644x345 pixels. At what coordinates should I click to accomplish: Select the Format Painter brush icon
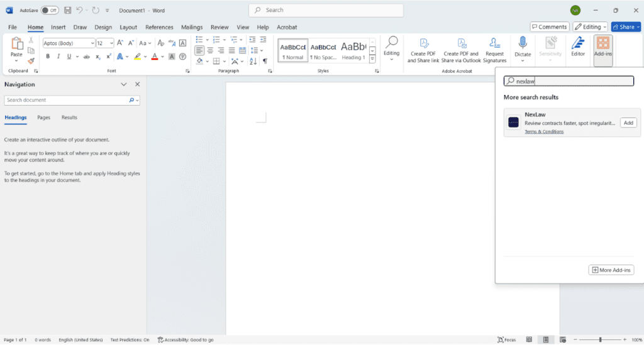click(31, 61)
